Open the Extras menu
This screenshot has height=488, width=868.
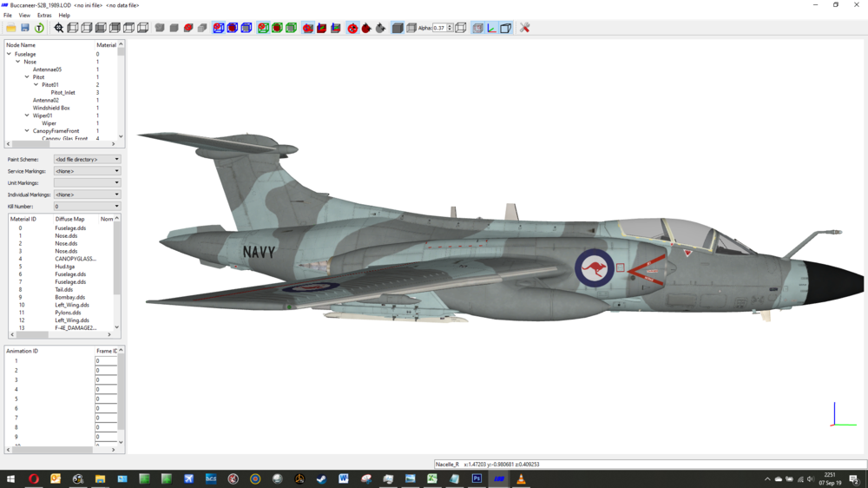tap(44, 15)
